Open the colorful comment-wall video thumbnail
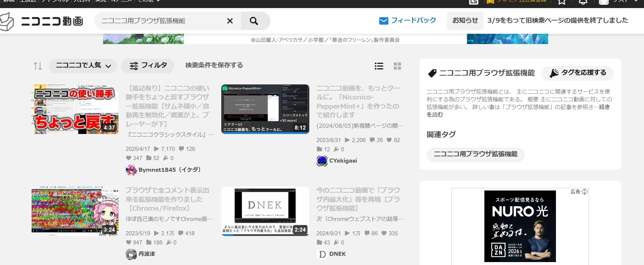The height and width of the screenshot is (265, 644). (x=75, y=211)
